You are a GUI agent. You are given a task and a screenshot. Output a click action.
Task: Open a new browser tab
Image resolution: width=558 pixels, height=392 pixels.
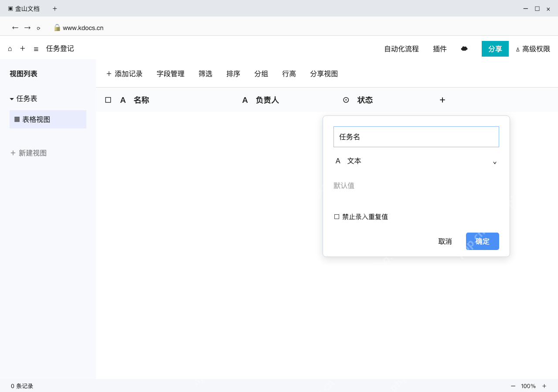tap(55, 9)
